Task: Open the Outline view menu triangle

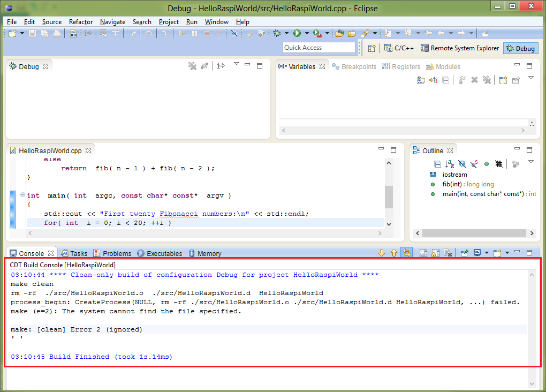Action: click(531, 162)
